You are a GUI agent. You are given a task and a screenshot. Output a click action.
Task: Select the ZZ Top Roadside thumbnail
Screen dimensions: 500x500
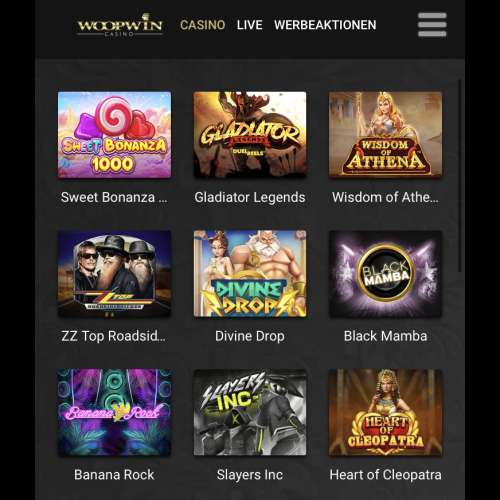(x=114, y=274)
